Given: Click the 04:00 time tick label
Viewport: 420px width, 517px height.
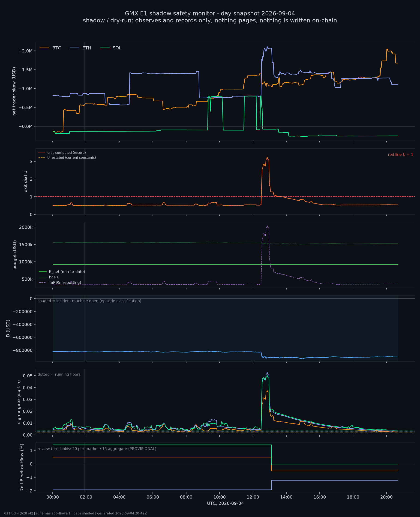Looking at the screenshot, I should point(120,497).
